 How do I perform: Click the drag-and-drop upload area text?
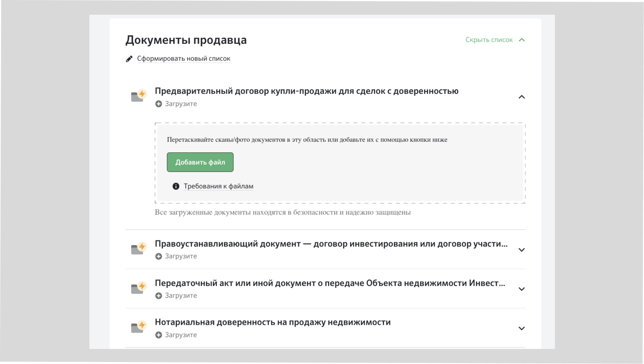(307, 140)
